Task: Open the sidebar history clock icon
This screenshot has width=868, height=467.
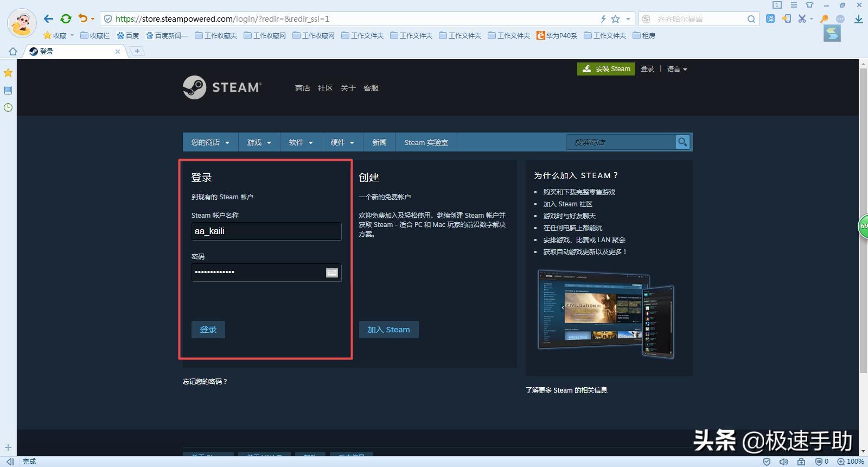Action: (8, 108)
